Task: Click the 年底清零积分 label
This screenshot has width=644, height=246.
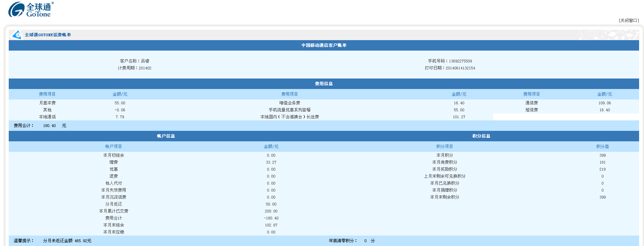Action: (343, 241)
